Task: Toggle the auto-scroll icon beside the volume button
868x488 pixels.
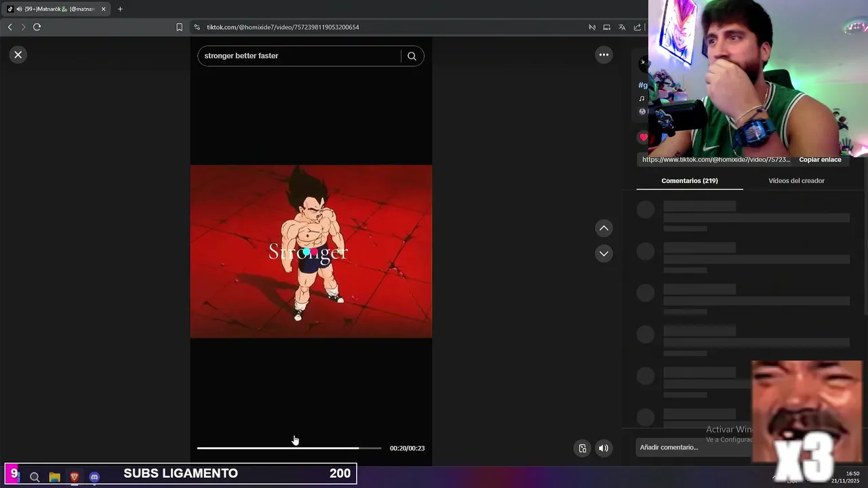Action: [x=583, y=448]
